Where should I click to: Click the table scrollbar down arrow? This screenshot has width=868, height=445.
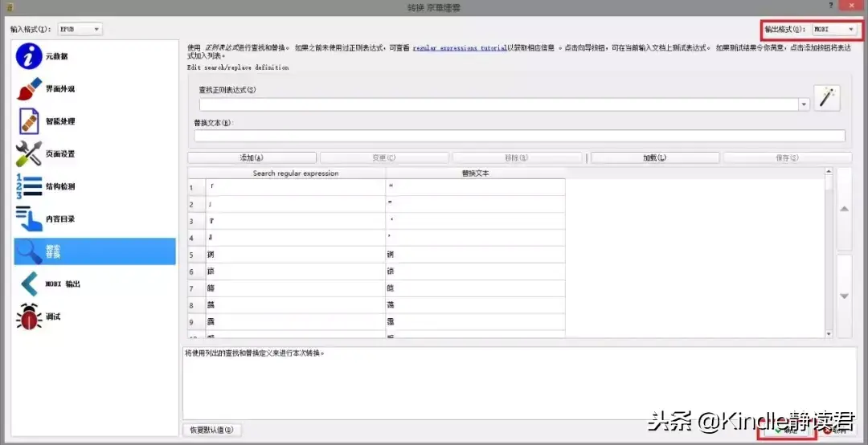[x=829, y=334]
